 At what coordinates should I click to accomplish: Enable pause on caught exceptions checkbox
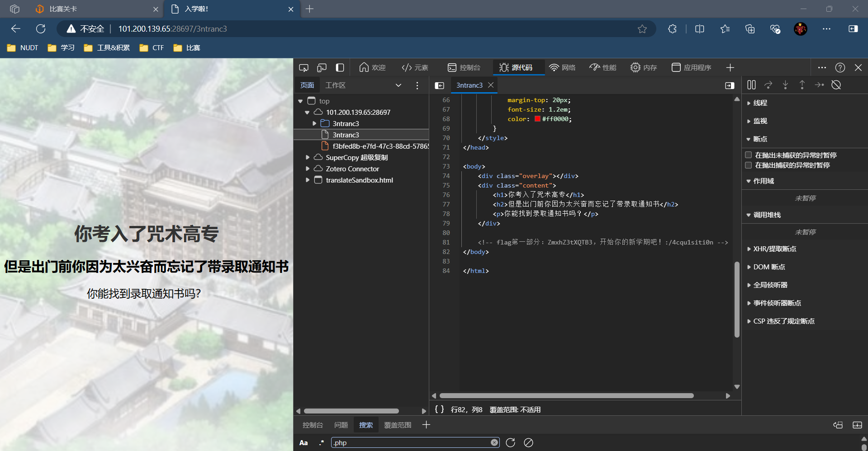(x=749, y=165)
